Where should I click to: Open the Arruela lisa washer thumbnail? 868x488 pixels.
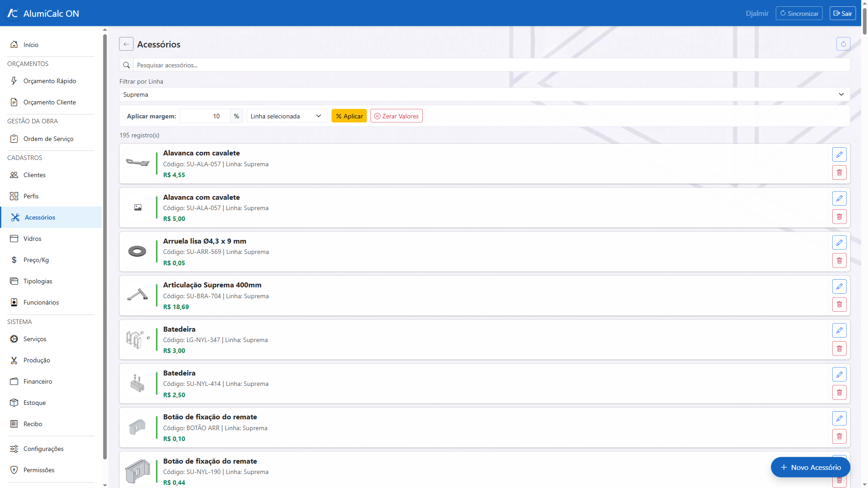click(137, 251)
